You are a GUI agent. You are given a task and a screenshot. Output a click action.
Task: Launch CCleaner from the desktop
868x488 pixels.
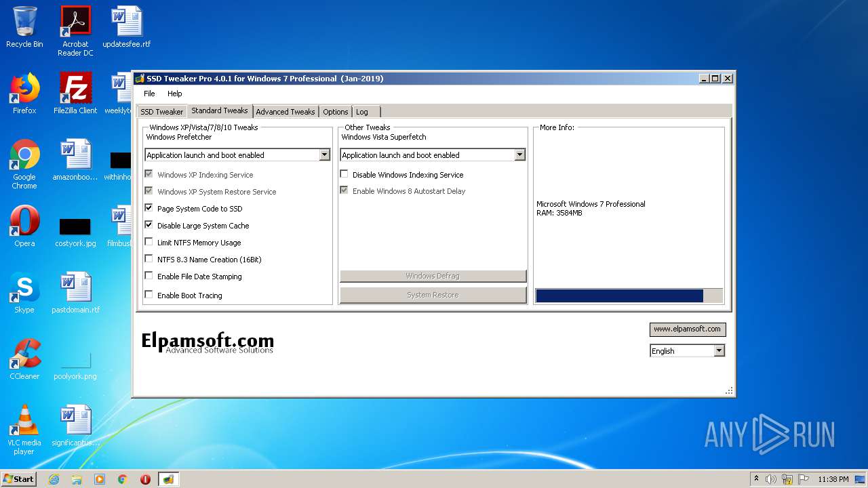point(24,359)
